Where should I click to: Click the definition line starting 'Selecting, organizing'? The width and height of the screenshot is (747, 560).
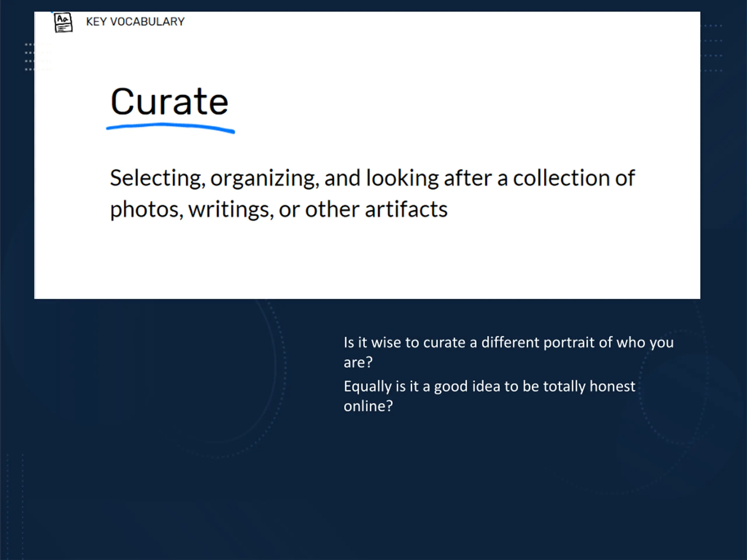pos(373,178)
